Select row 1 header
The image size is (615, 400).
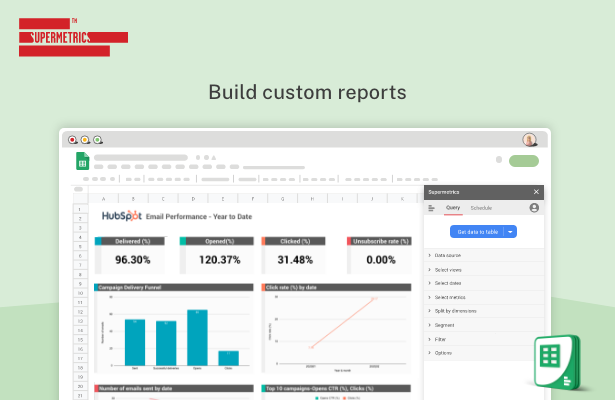(80, 209)
